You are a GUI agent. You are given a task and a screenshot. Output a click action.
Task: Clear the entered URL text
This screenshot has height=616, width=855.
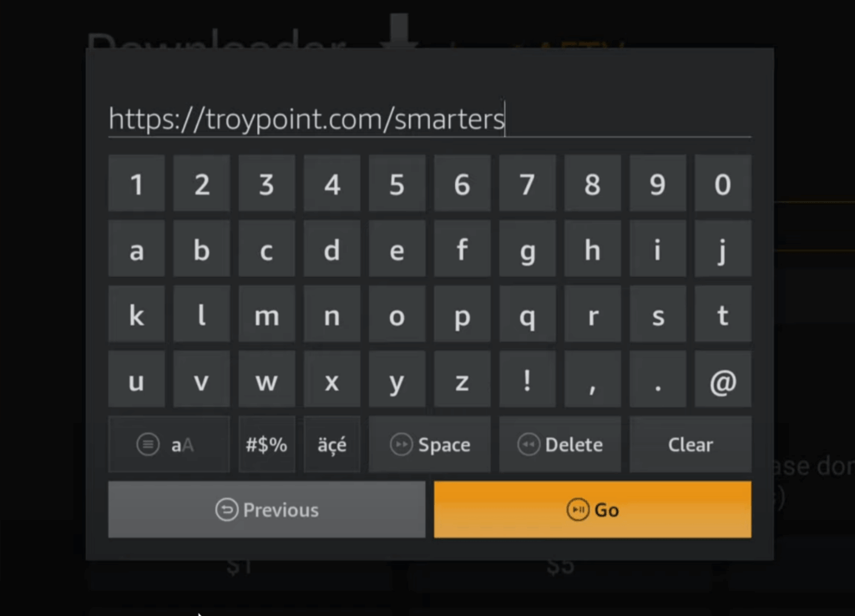click(690, 445)
